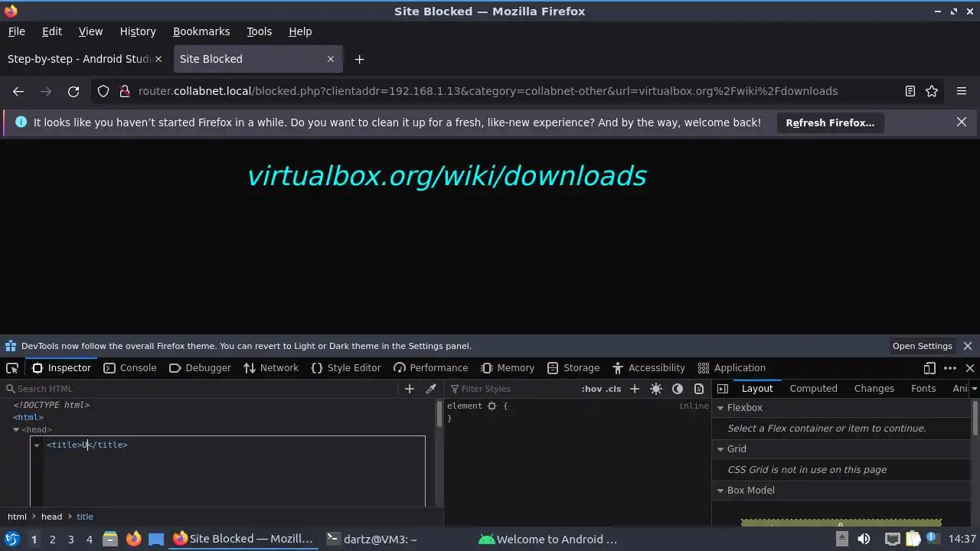Open Firefox application hamburger menu
This screenshot has width=980, height=551.
point(962,91)
